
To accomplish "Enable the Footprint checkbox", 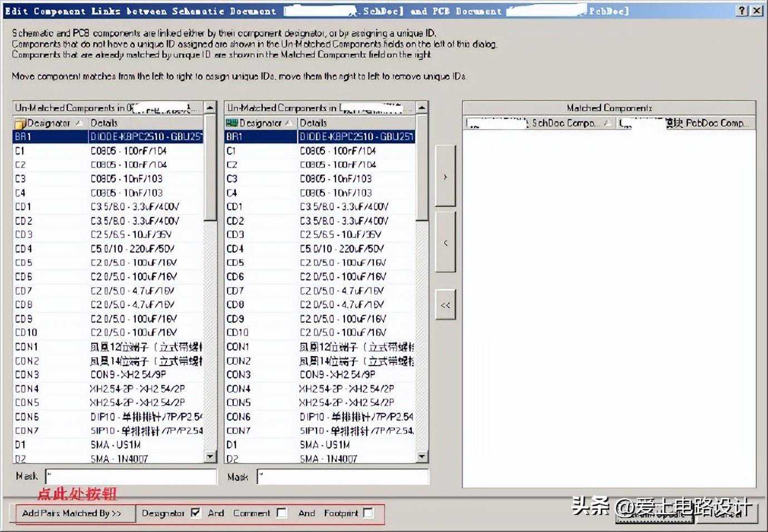I will 368,513.
